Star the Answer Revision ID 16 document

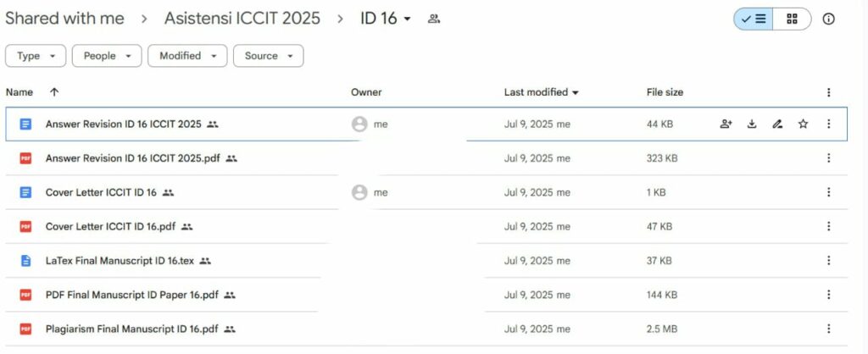803,124
